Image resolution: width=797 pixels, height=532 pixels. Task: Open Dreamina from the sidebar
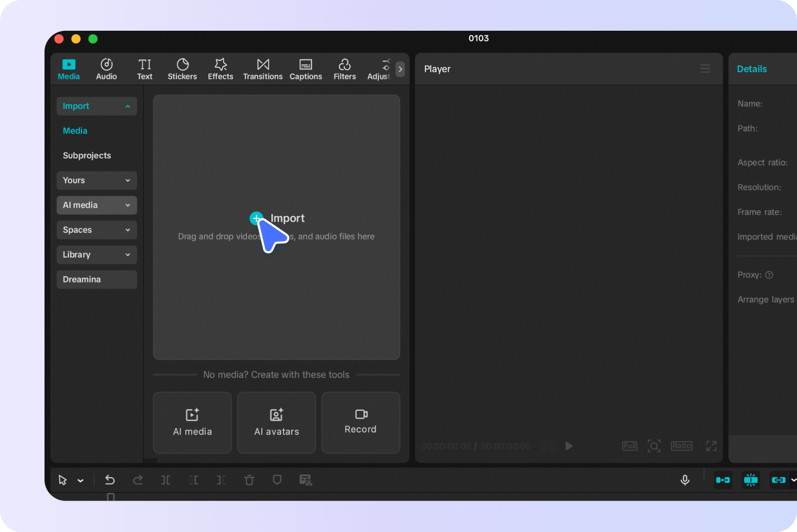96,279
